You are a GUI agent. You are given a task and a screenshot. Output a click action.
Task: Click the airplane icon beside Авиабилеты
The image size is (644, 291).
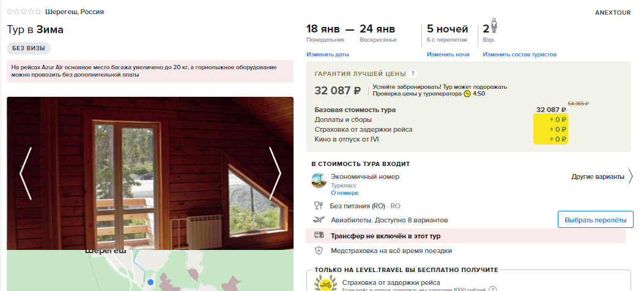point(319,220)
